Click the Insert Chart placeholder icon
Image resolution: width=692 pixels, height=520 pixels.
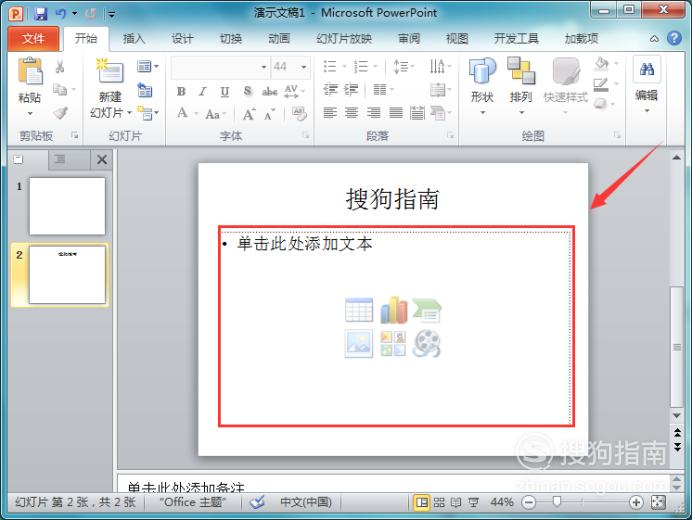[x=394, y=310]
